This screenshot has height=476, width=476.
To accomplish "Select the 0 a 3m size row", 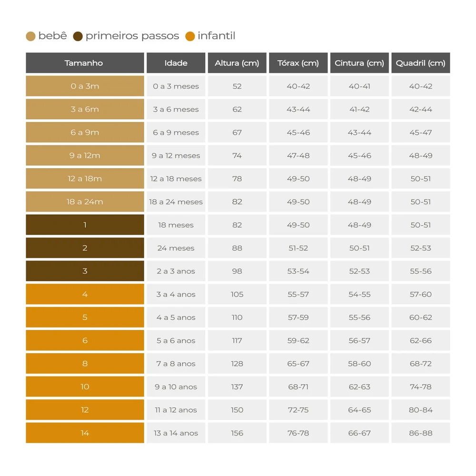I will pos(238,86).
